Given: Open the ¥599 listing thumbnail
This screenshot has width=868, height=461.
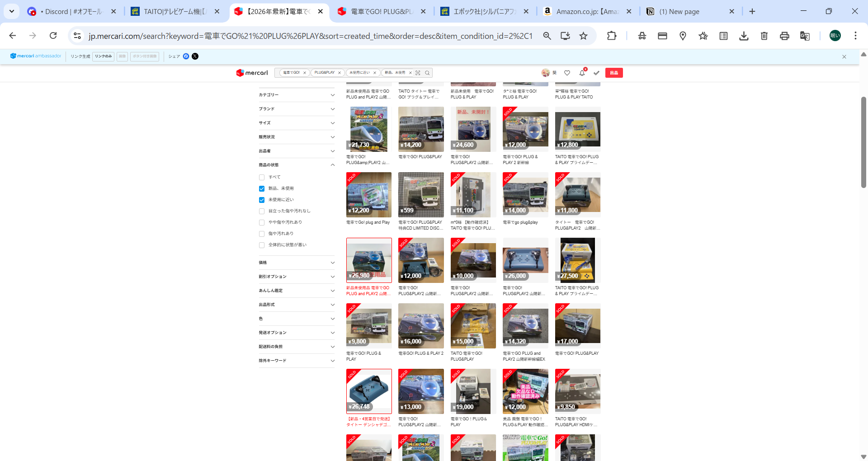Looking at the screenshot, I should click(x=421, y=195).
